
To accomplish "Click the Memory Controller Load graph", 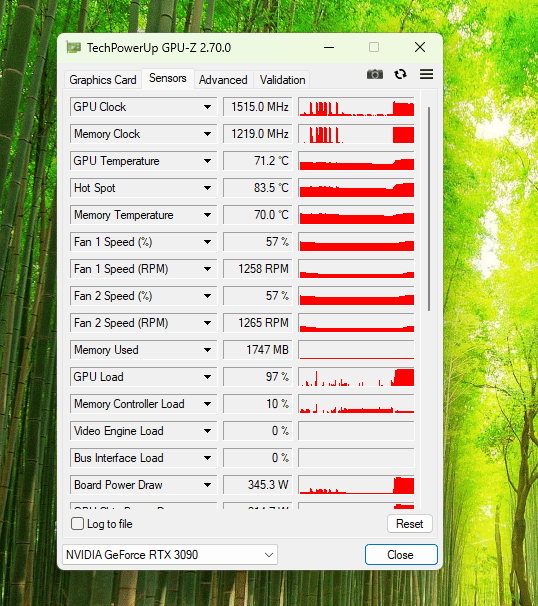I will (x=356, y=404).
